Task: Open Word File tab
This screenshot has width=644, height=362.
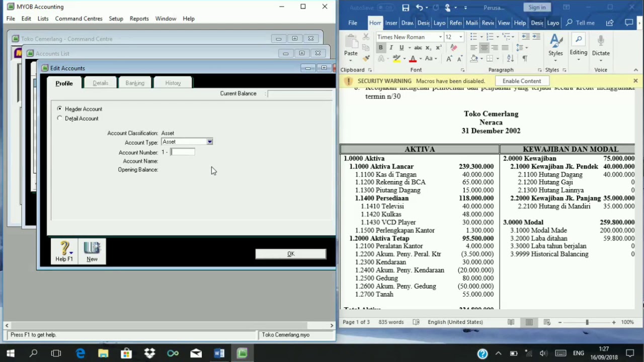Action: (x=353, y=23)
